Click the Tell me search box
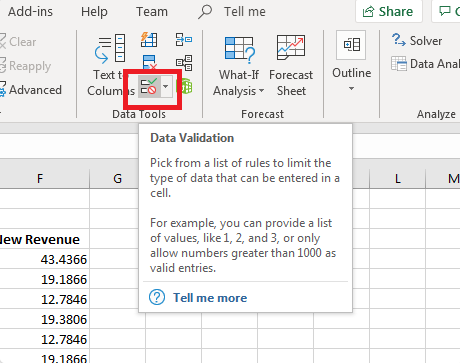This screenshot has height=363, width=460. [233, 12]
